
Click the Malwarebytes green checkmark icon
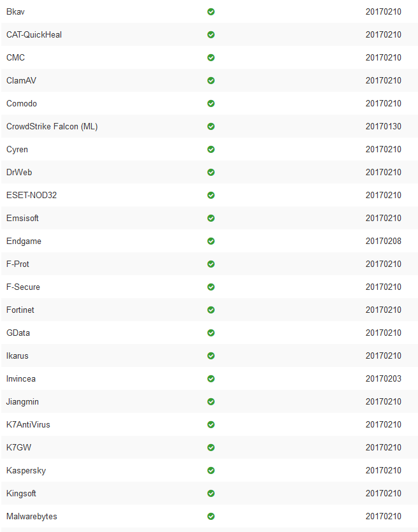(x=211, y=516)
